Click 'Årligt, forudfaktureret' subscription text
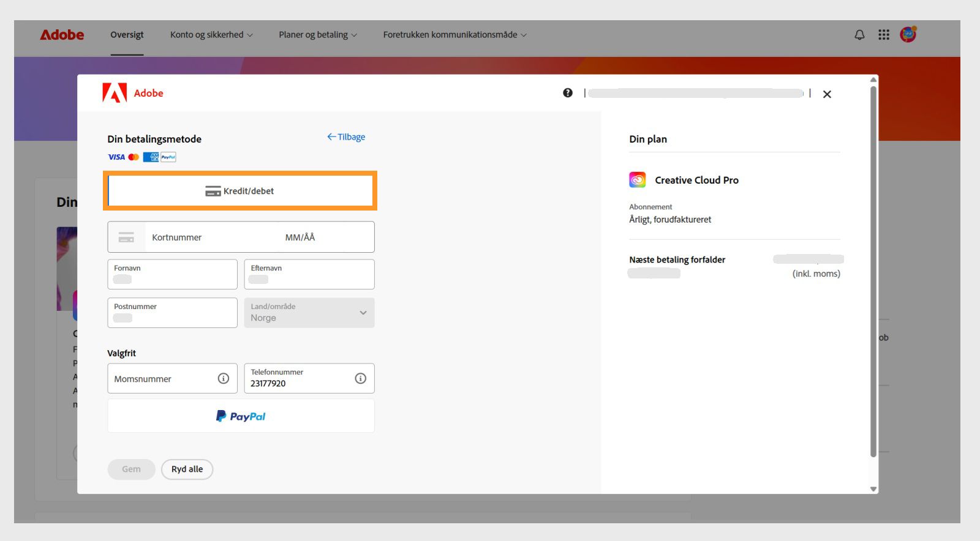The height and width of the screenshot is (541, 980). (670, 220)
